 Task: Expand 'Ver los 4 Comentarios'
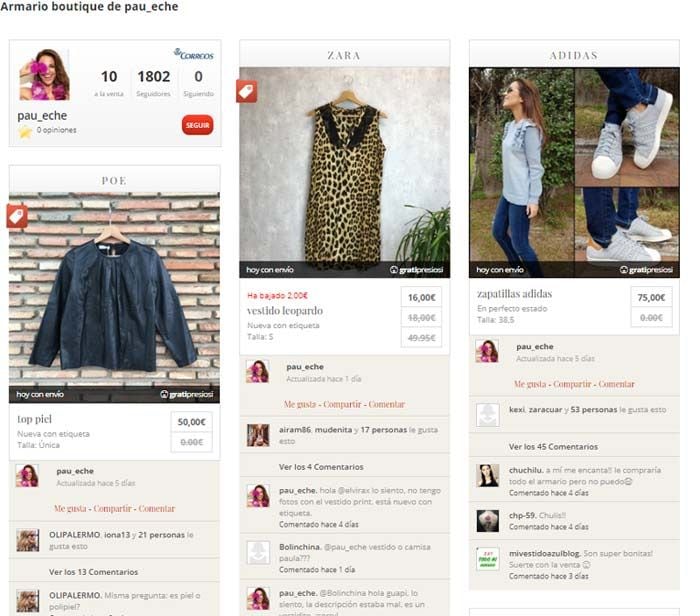[x=321, y=467]
